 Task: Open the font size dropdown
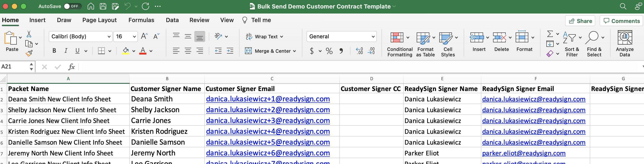click(134, 37)
